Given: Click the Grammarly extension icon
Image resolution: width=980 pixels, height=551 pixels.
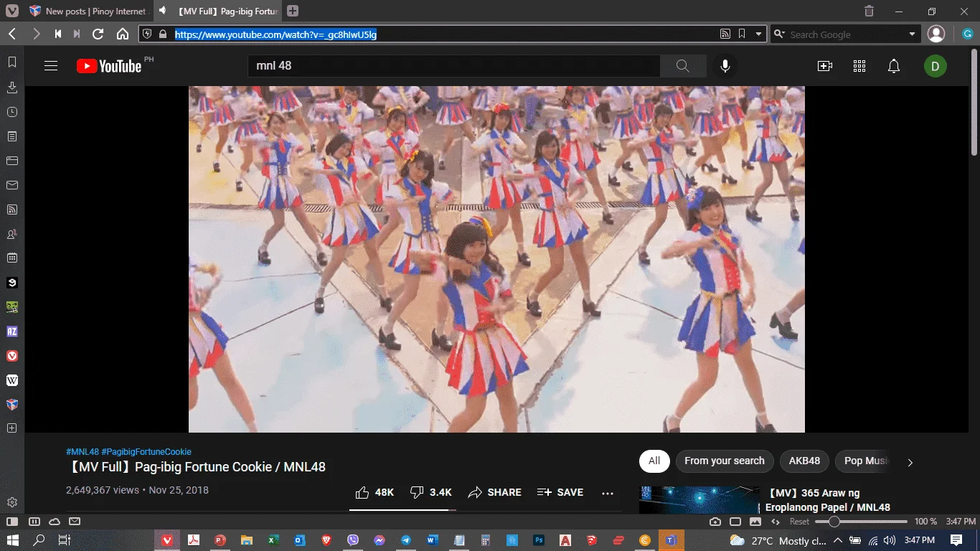Looking at the screenshot, I should coord(967,34).
